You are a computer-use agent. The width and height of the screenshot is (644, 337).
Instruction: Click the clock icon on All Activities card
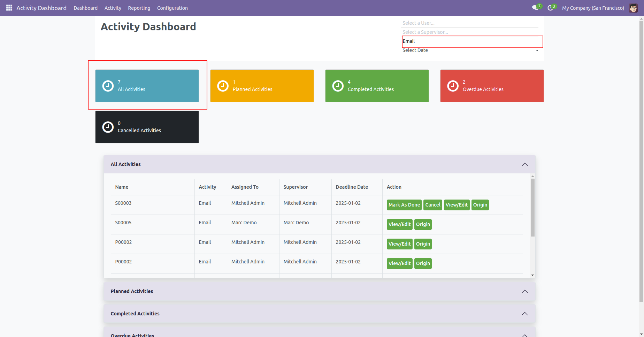(x=108, y=86)
